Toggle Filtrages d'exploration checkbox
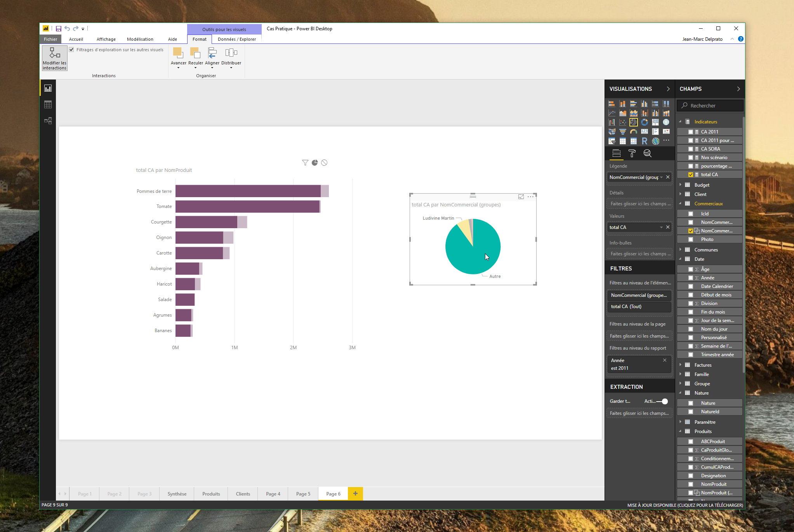Image resolution: width=794 pixels, height=532 pixels. click(x=71, y=50)
